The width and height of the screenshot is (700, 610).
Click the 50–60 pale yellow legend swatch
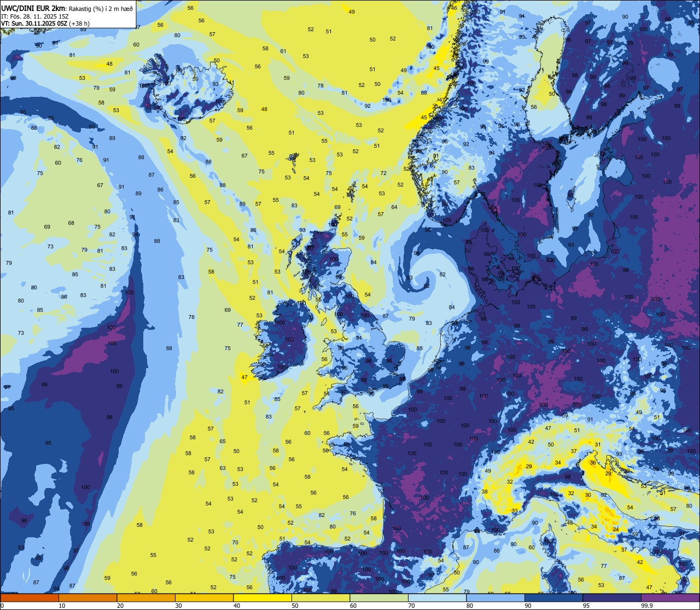coord(320,597)
